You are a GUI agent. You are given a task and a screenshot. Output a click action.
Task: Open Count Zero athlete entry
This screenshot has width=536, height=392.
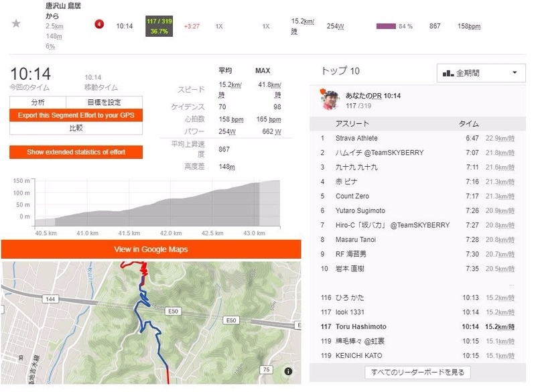(352, 196)
